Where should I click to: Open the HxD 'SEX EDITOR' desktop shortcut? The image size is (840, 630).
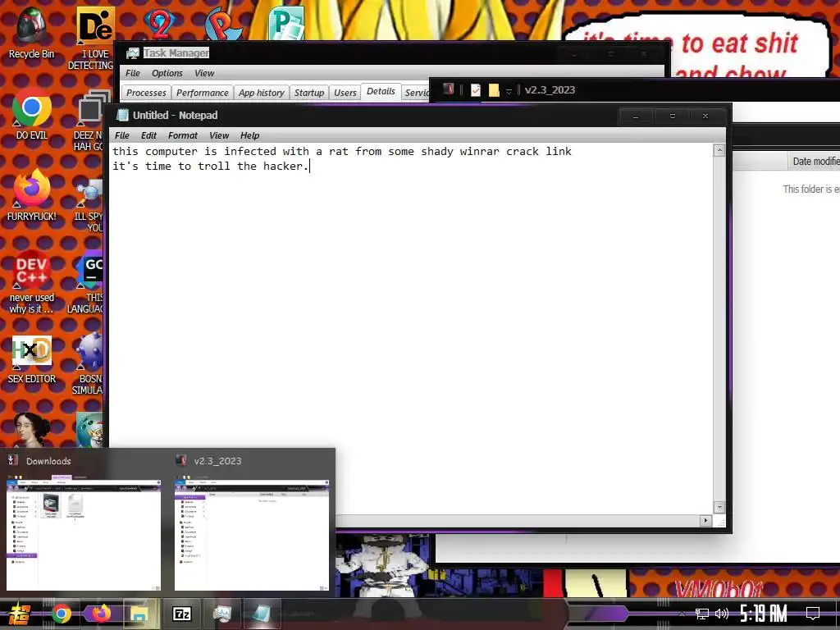(x=31, y=359)
